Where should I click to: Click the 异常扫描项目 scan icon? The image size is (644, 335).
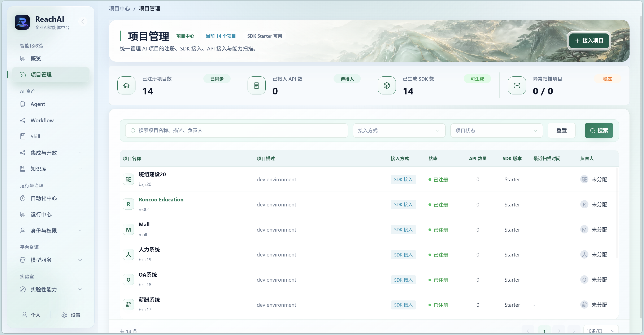pyautogui.click(x=517, y=86)
